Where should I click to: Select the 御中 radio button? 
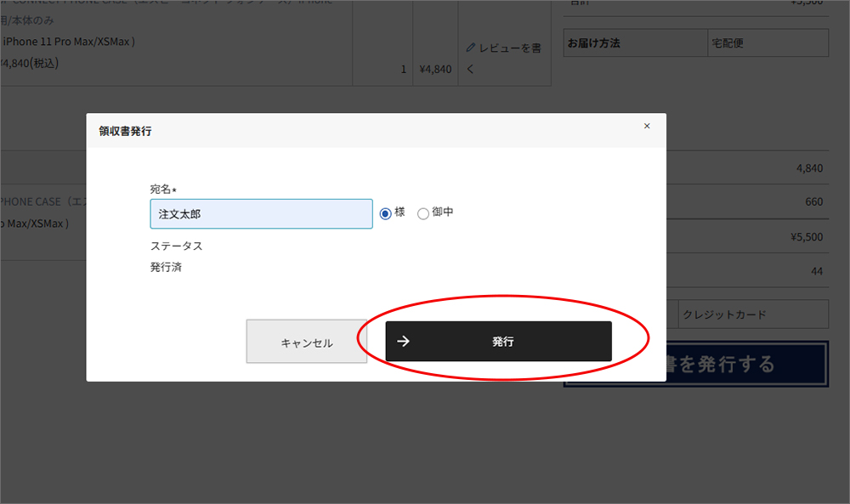pos(423,213)
